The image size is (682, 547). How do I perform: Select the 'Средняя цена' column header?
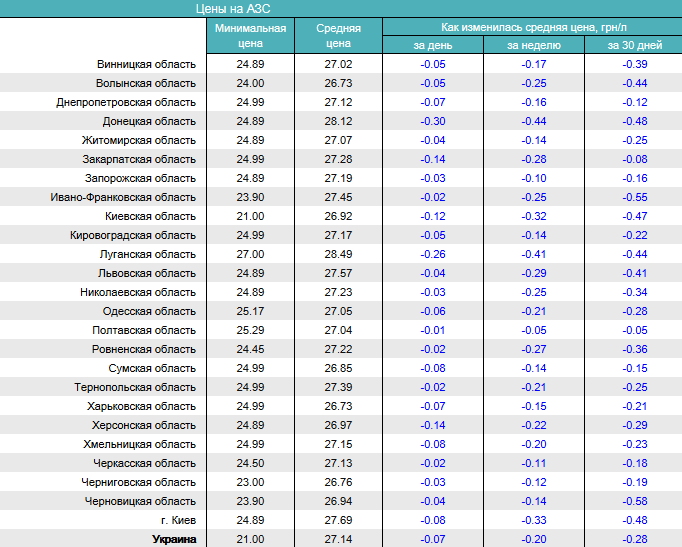[338, 36]
